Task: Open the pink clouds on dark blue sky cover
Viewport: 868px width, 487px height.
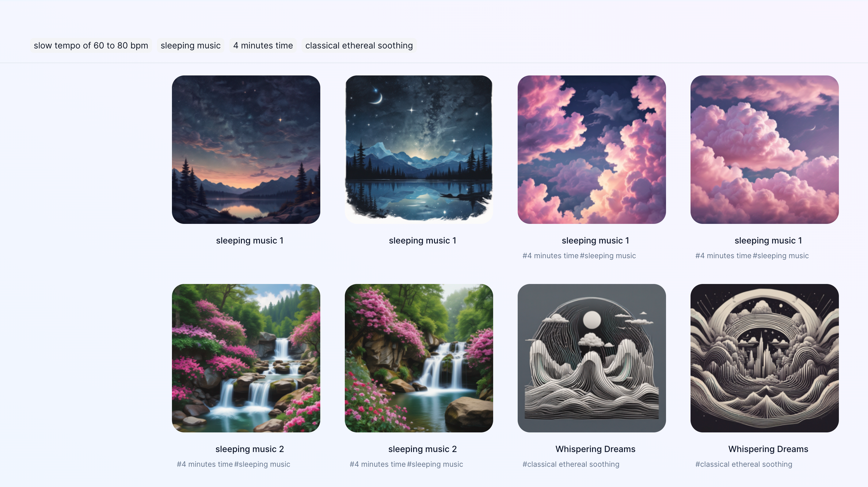Action: coord(592,149)
